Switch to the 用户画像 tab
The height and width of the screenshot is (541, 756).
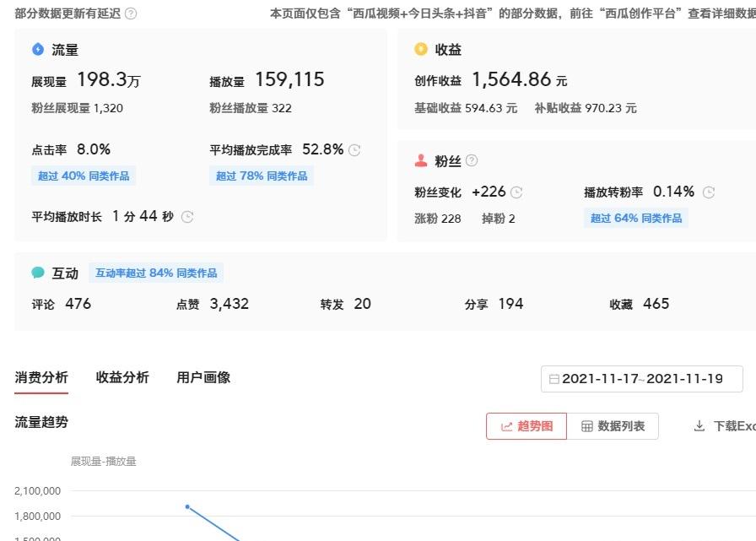(203, 377)
